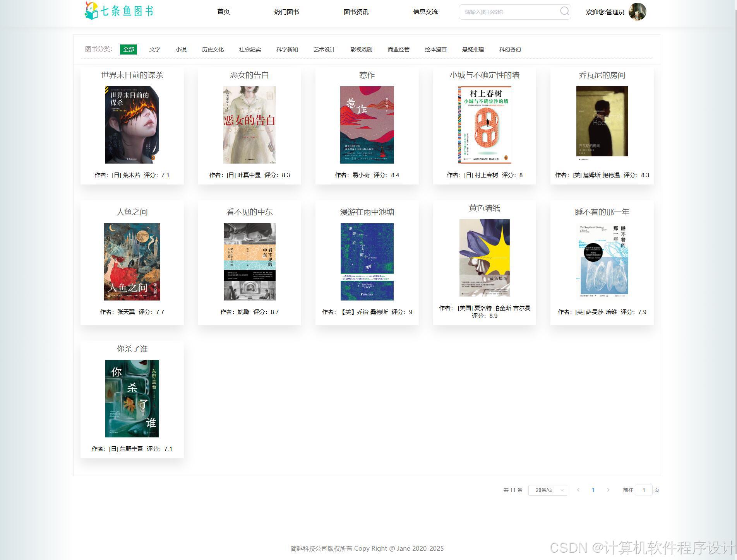737x560 pixels.
Task: Go to next page arrow
Action: 608,490
